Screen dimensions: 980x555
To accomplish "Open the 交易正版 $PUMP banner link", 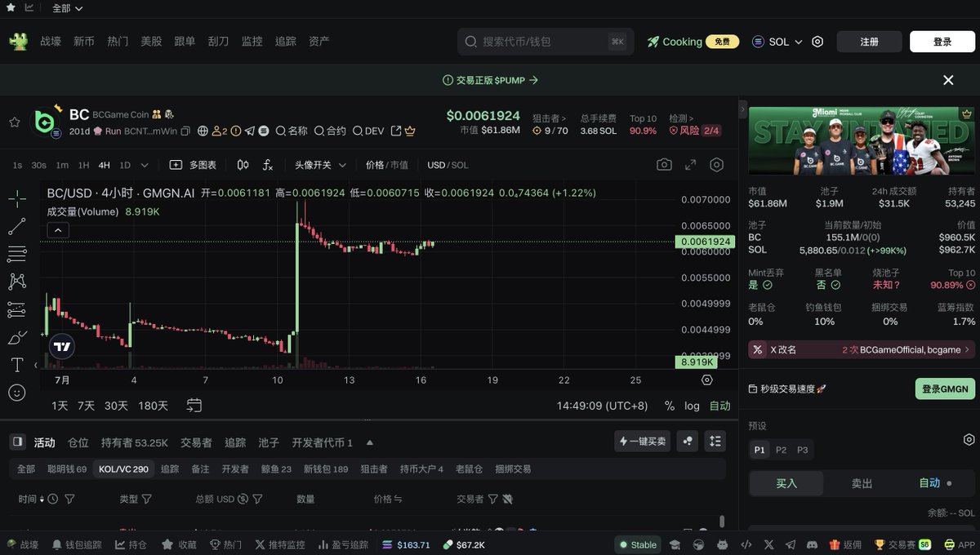I will pyautogui.click(x=490, y=80).
